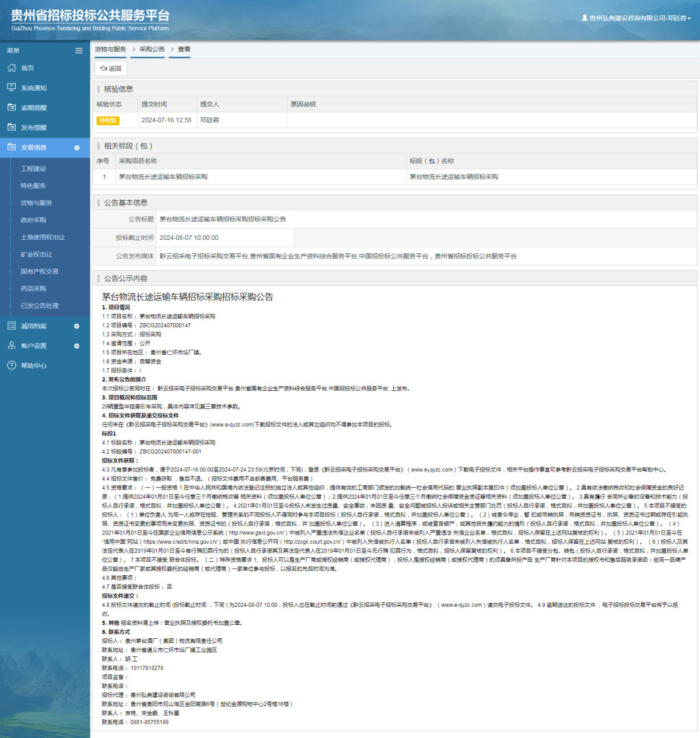Open 系统通知 via its monitor icon
This screenshot has height=738, width=700.
12,88
